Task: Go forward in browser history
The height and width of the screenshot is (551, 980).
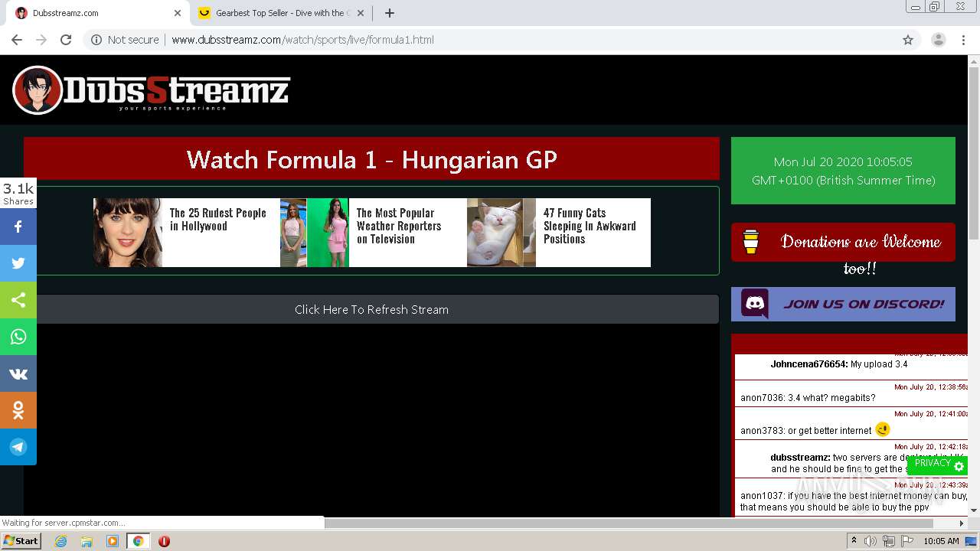Action: (x=41, y=40)
